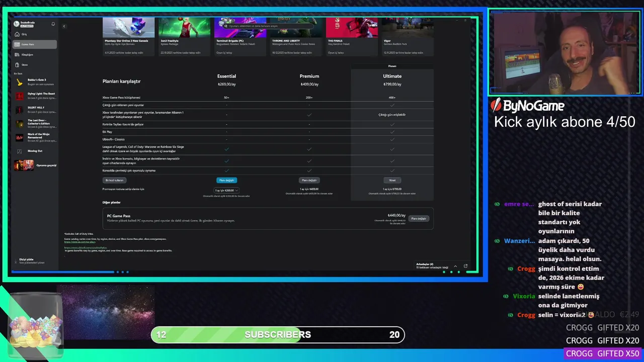
Task: Click the subscribers goal progress bar
Action: (x=278, y=335)
